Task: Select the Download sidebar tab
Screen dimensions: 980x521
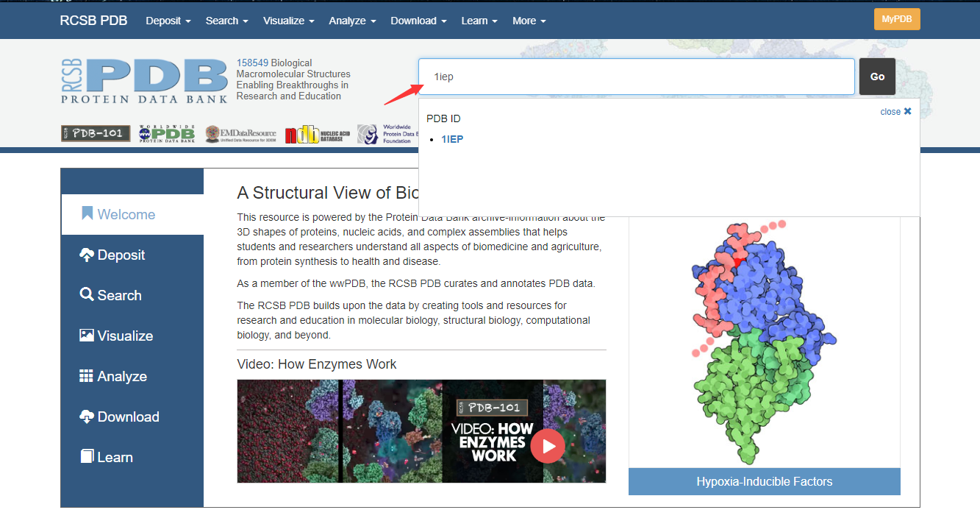Action: (x=132, y=417)
